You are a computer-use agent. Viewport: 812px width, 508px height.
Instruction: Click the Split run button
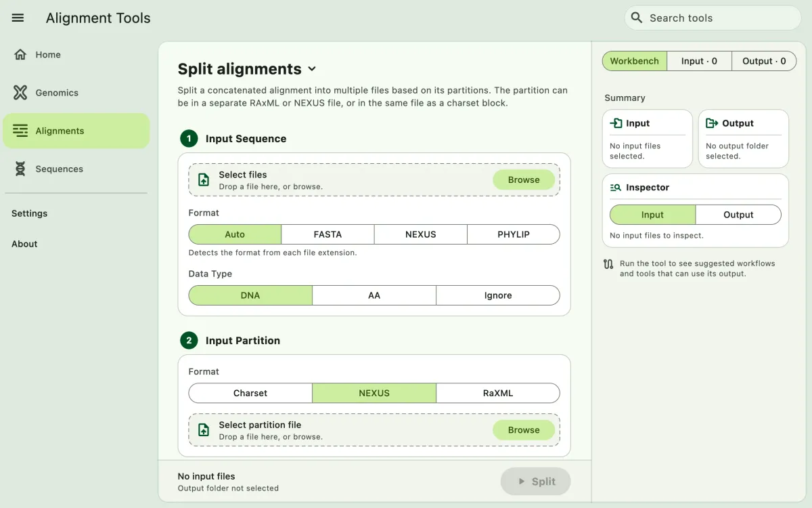click(536, 482)
